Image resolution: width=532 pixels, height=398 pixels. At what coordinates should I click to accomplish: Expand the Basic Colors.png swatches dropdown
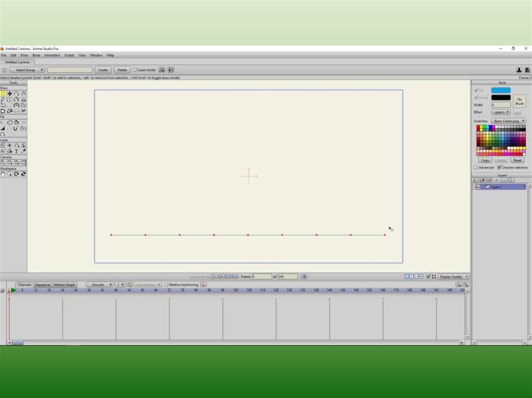(509, 121)
